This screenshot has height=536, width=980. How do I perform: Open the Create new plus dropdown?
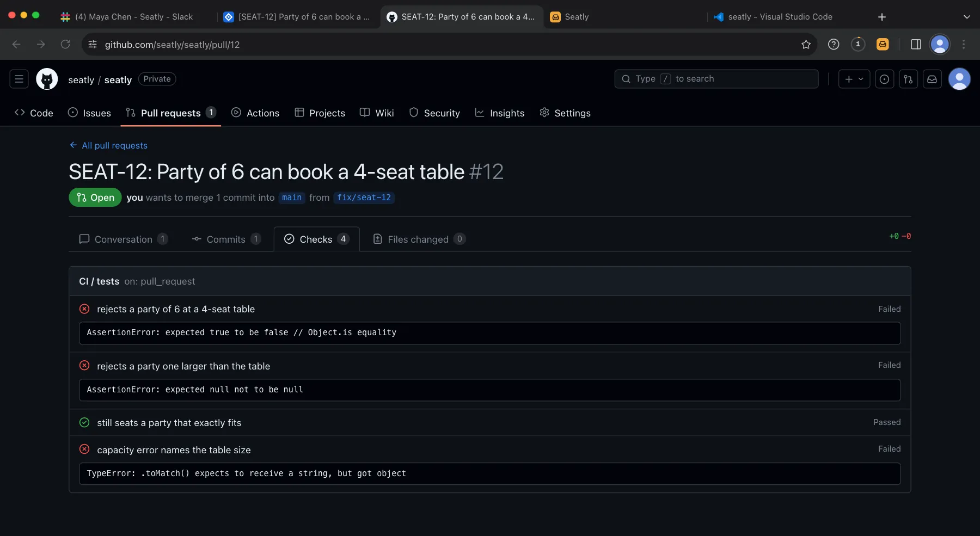tap(854, 79)
